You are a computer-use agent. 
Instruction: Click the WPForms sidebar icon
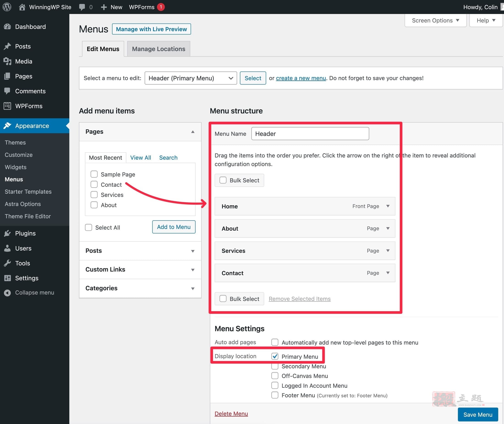[x=8, y=106]
